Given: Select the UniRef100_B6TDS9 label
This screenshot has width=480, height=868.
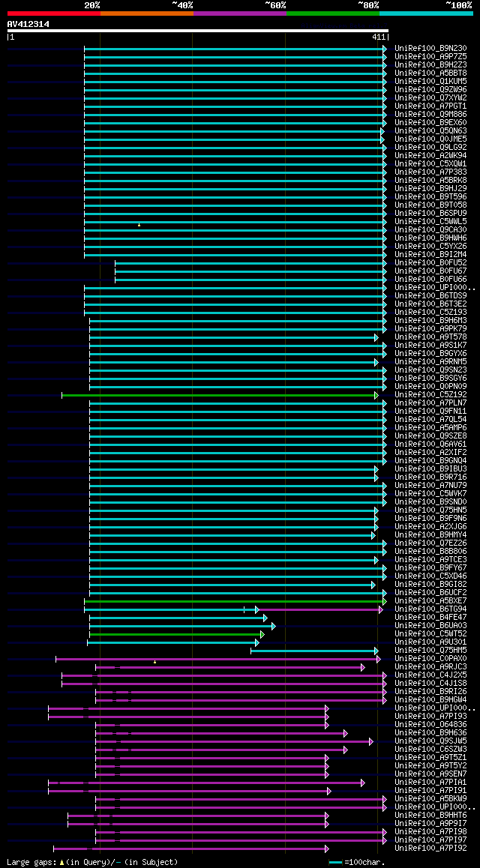Looking at the screenshot, I should tap(430, 296).
